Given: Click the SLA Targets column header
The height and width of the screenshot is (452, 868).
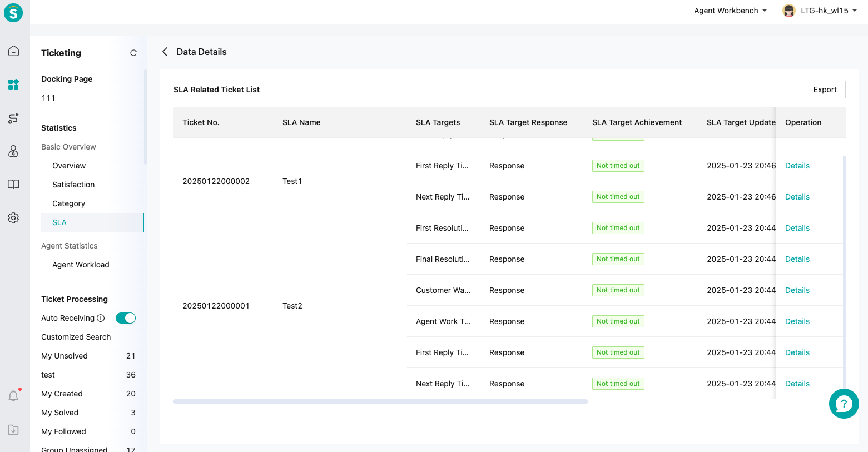Looking at the screenshot, I should [438, 122].
